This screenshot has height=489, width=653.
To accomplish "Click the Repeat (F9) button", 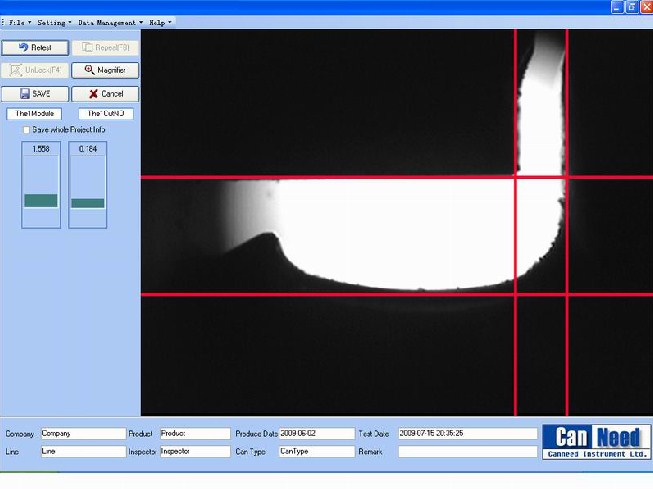I will point(105,47).
